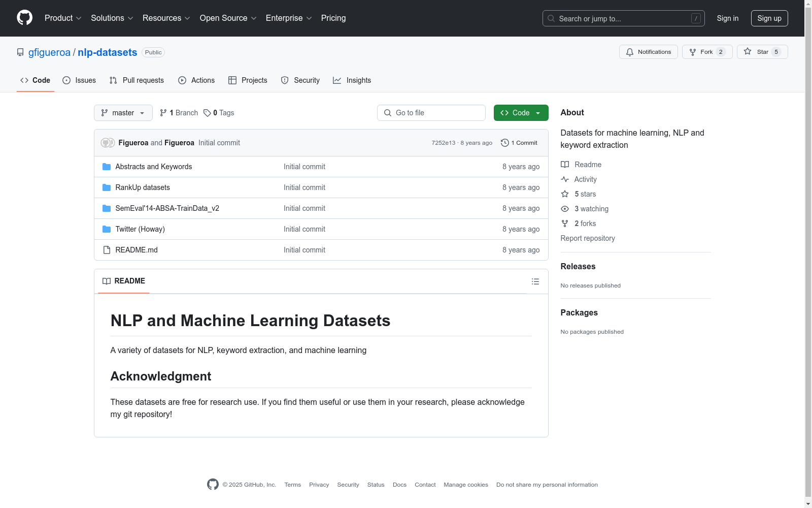This screenshot has height=508, width=812.
Task: Click the Pricing link
Action: click(333, 18)
